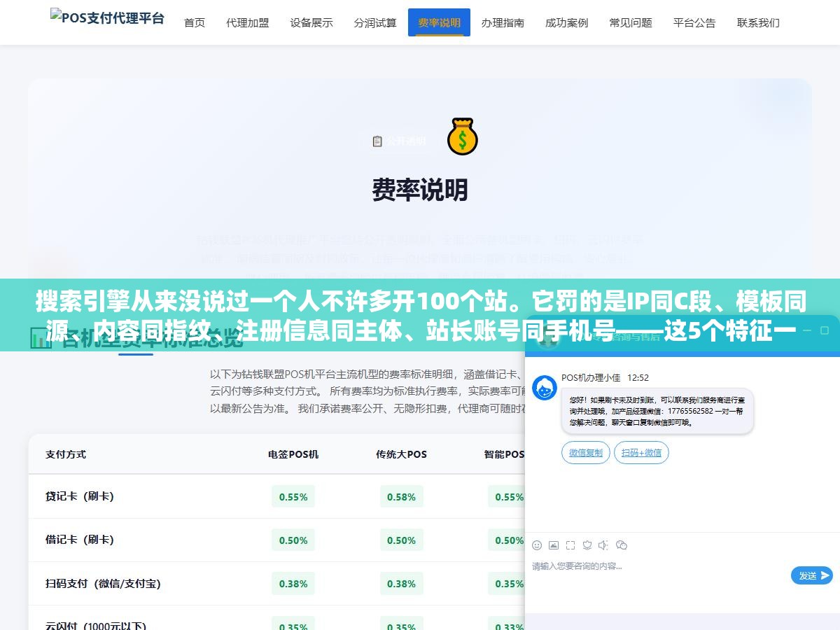This screenshot has height=630, width=840.
Task: Go to 常见问题 page
Action: coord(631,22)
